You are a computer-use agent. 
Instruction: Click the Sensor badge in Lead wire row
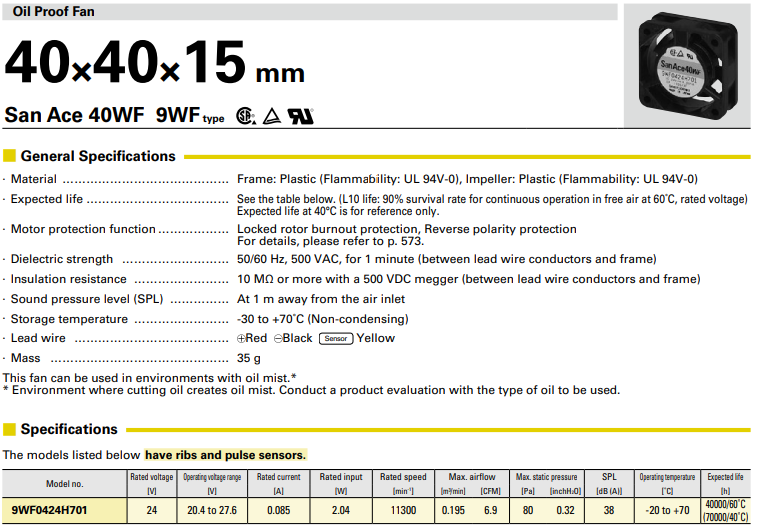pyautogui.click(x=336, y=339)
